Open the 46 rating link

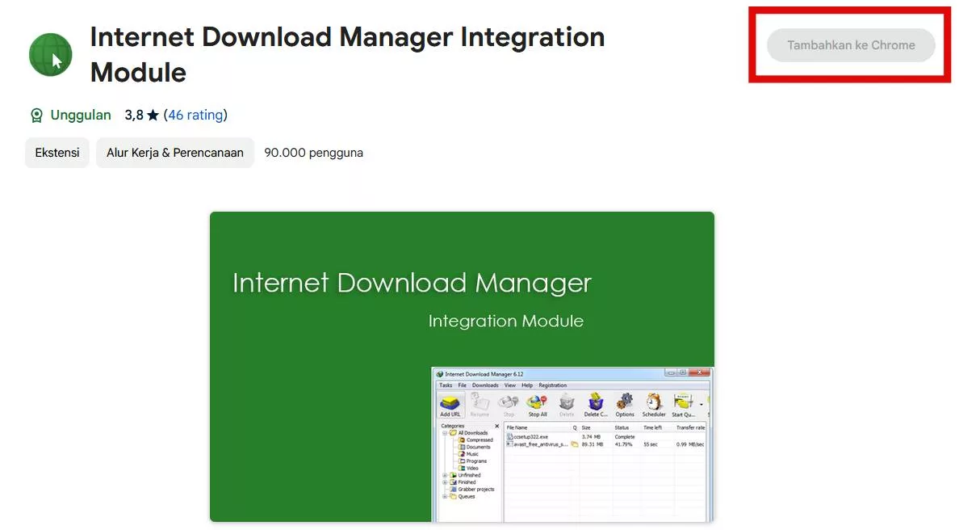tap(195, 116)
